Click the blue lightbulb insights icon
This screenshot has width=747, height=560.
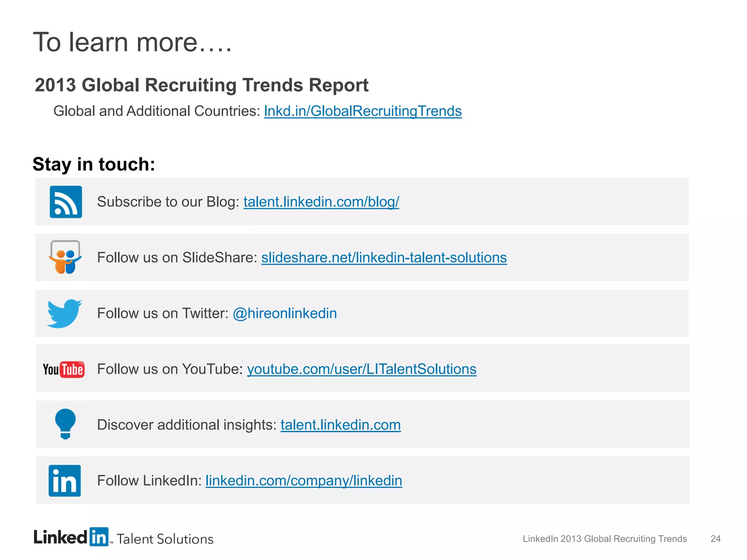[x=65, y=424]
